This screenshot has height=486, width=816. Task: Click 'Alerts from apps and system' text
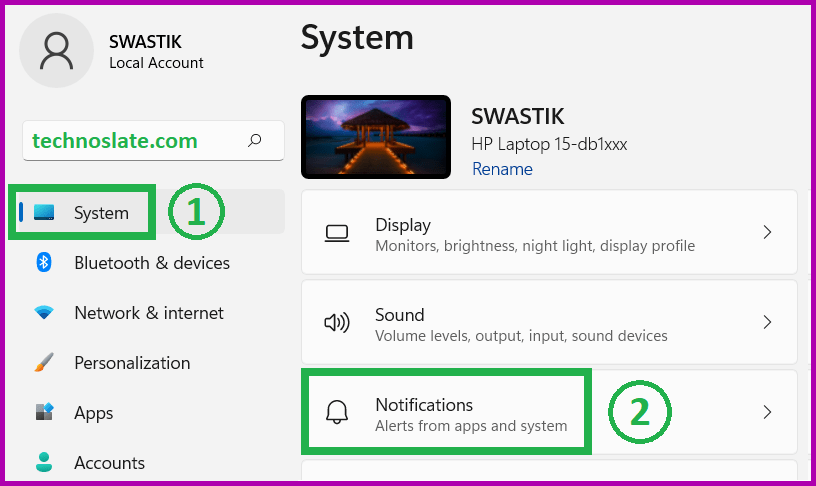(x=471, y=426)
